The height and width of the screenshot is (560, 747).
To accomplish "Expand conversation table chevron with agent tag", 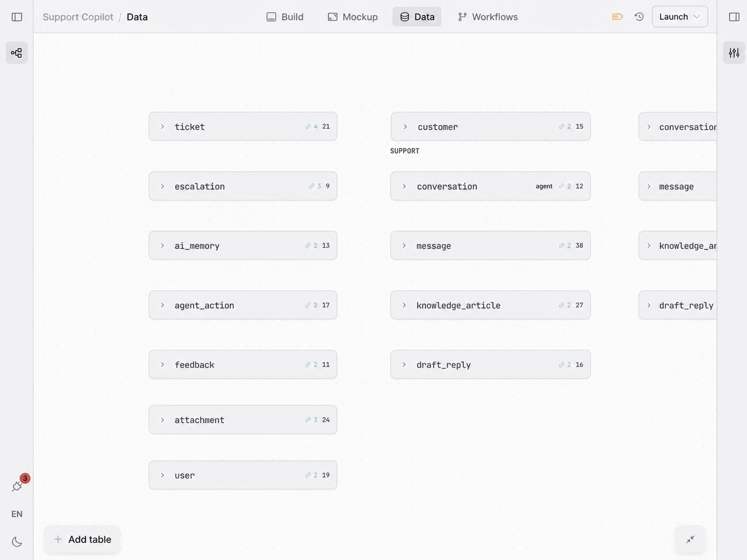I will pyautogui.click(x=404, y=186).
